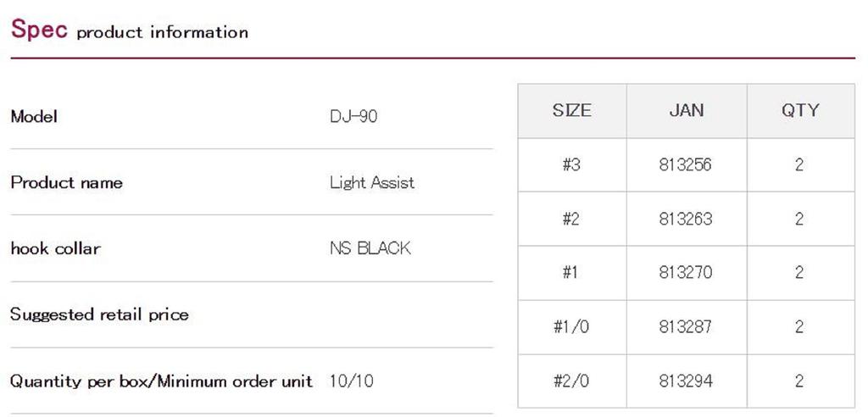Screen dimensions: 868x417
Task: Select the #3 size cell
Action: (572, 164)
